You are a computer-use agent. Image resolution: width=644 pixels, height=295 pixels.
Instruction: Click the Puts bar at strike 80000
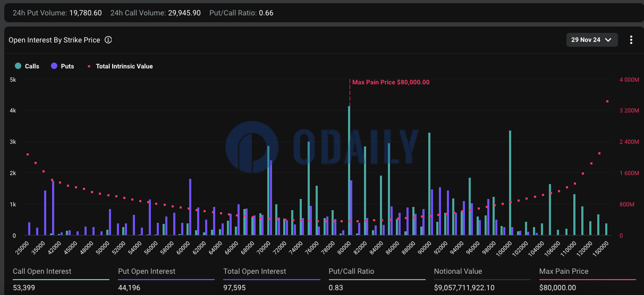click(351, 207)
